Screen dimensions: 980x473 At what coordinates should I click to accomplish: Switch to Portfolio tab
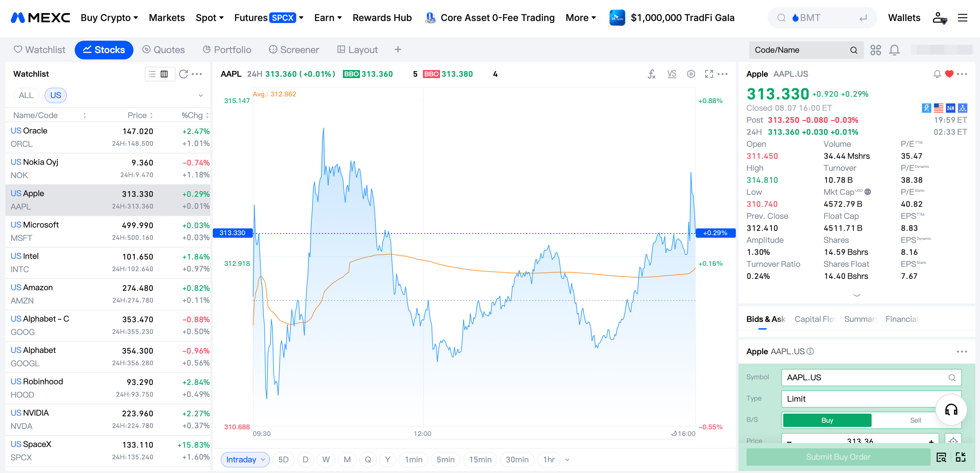pyautogui.click(x=227, y=50)
